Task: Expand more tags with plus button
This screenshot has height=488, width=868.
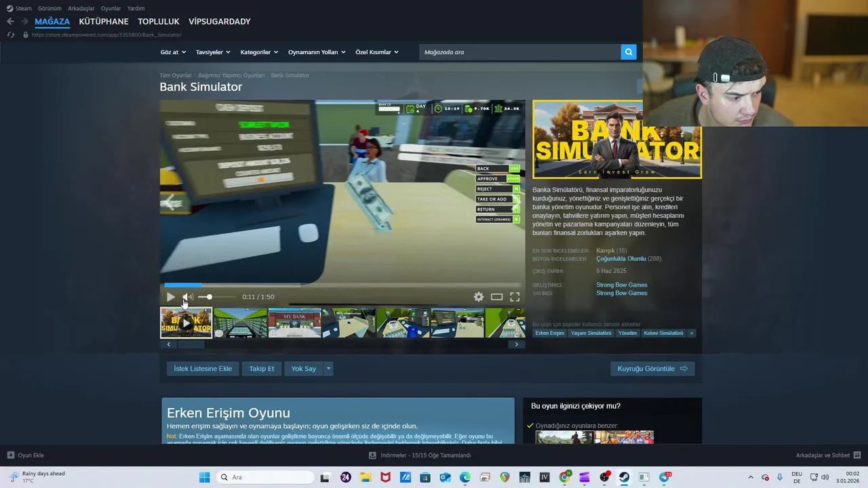Action: coord(692,333)
